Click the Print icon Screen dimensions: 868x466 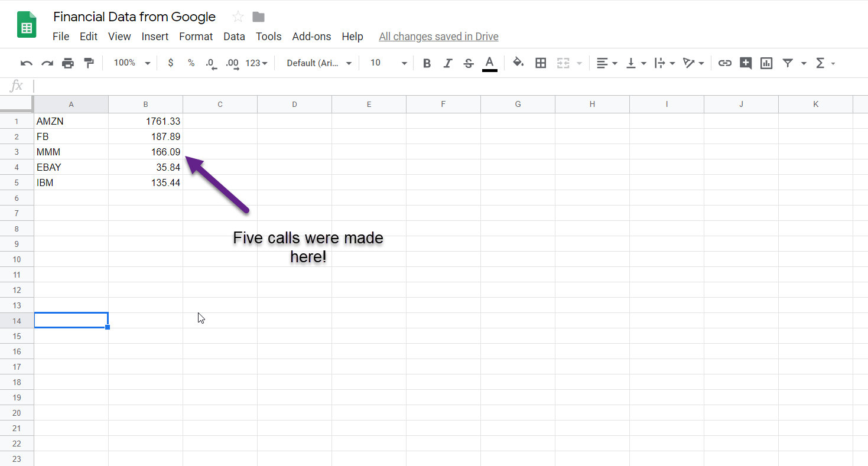68,63
